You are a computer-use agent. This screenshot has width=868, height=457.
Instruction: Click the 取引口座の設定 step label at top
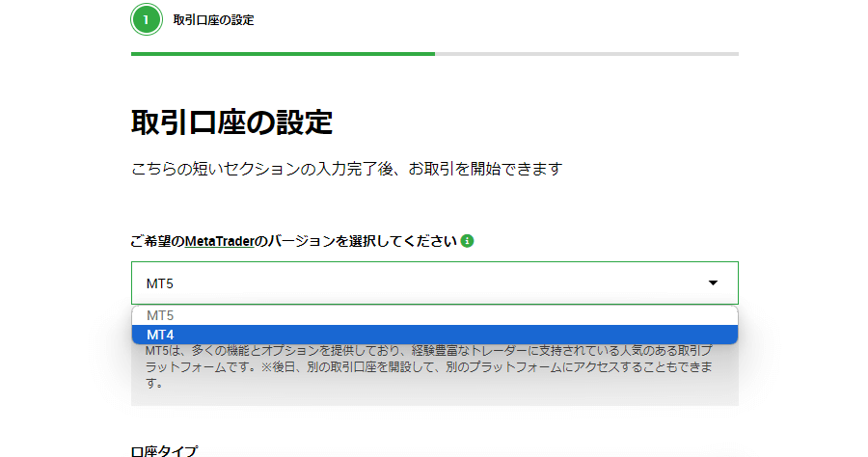(x=214, y=20)
